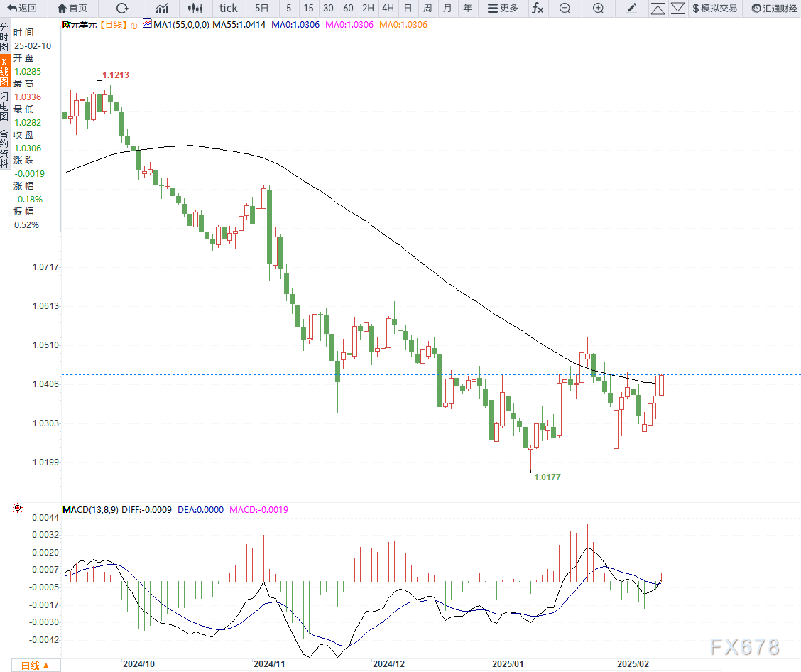The width and height of the screenshot is (801, 672).
Task: Open the 合约资料 tab
Action: point(7,153)
